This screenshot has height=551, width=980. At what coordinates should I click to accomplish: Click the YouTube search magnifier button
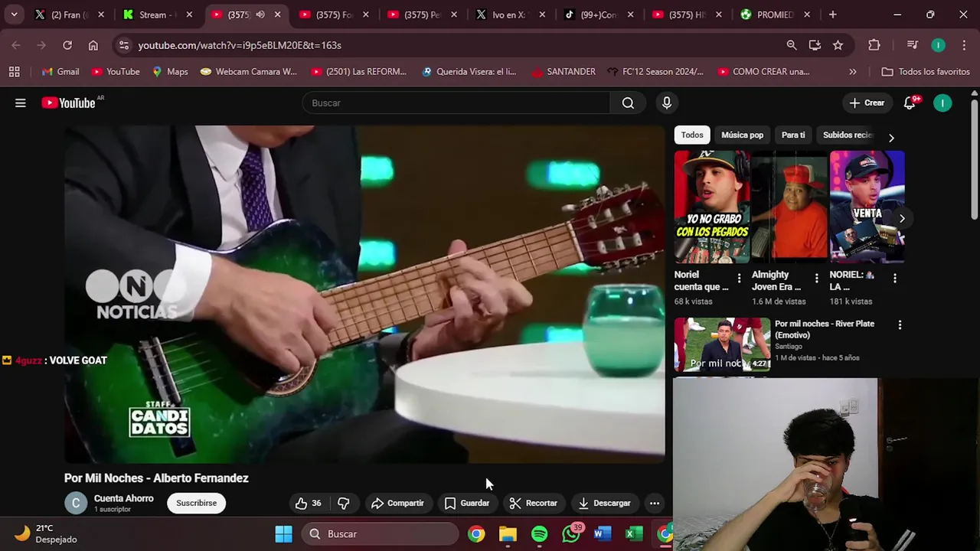(x=628, y=103)
